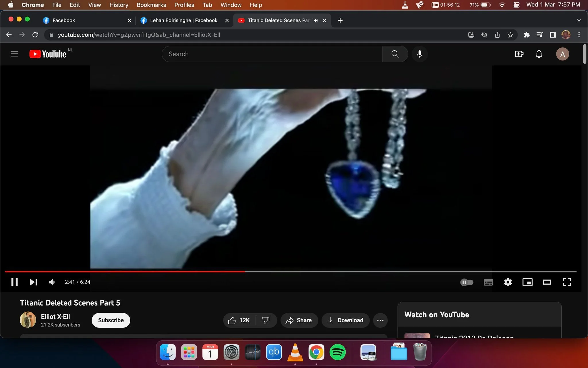Click the Watch on YouTube heading

[x=437, y=315]
